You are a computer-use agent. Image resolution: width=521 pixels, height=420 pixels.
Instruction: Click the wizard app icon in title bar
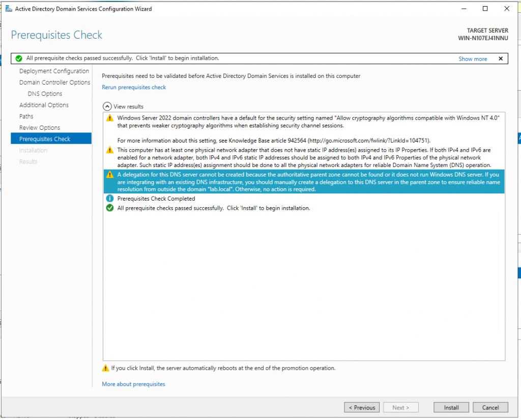(9, 9)
